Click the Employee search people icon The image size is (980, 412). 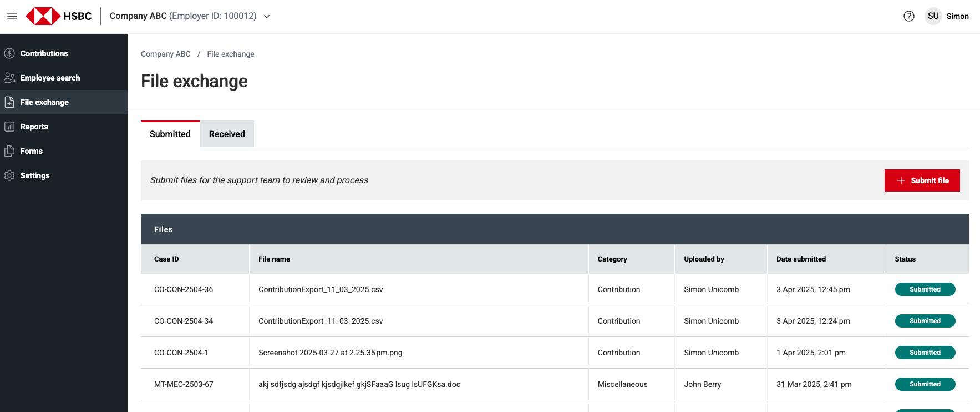9,78
